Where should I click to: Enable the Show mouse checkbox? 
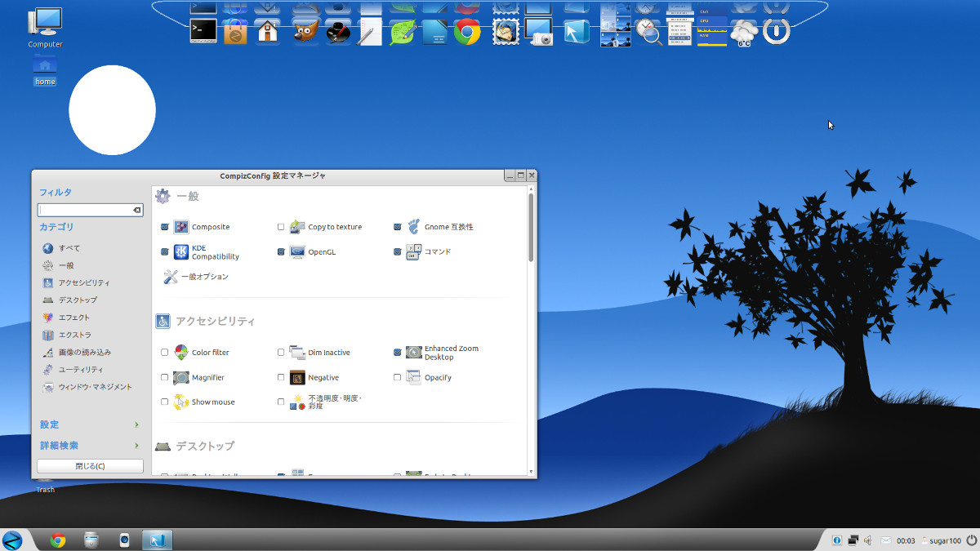point(165,402)
